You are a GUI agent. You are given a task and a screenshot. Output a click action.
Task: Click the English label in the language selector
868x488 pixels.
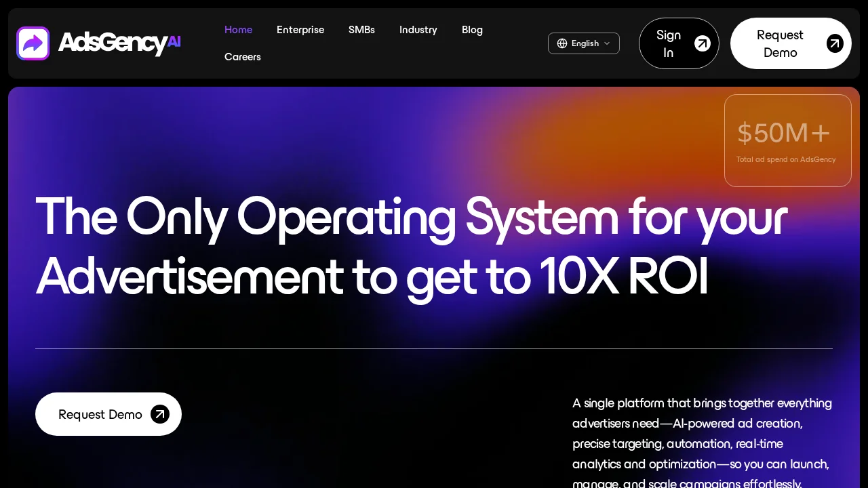585,43
